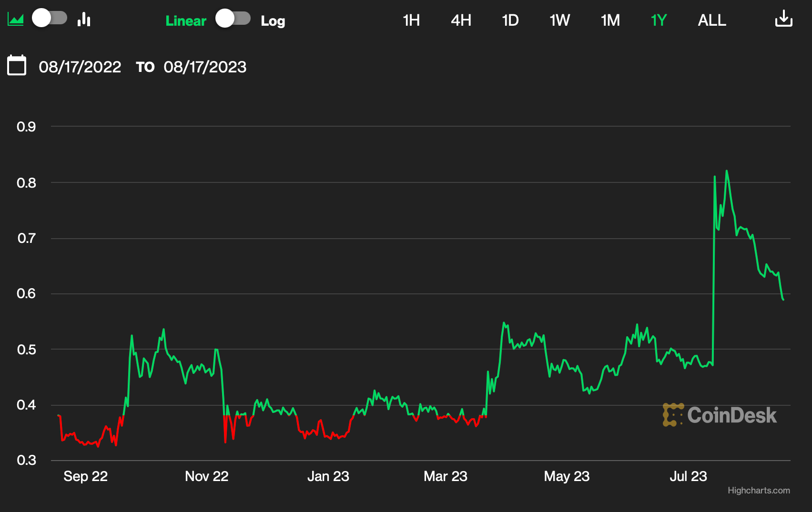Select the area chart icon
The width and height of the screenshot is (812, 512).
15,20
